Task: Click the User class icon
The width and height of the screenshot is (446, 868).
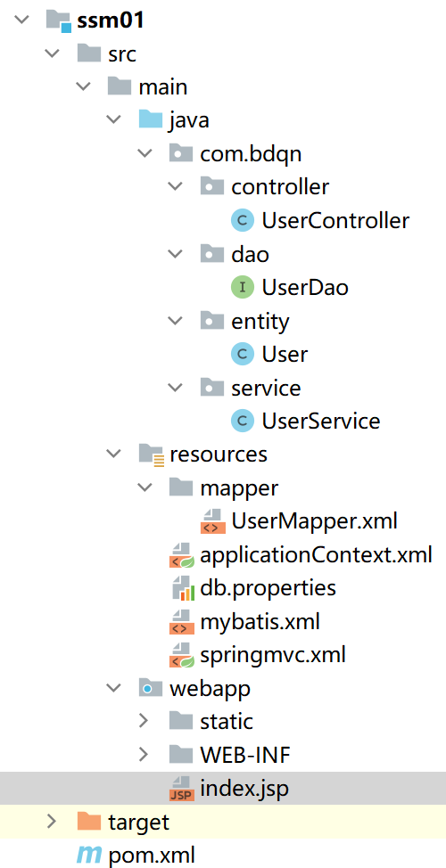Action: [242, 354]
